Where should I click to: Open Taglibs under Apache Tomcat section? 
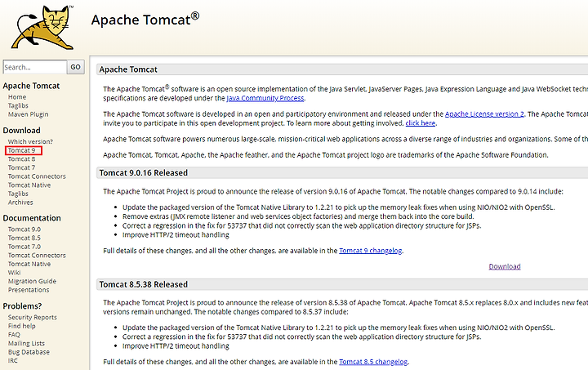18,105
